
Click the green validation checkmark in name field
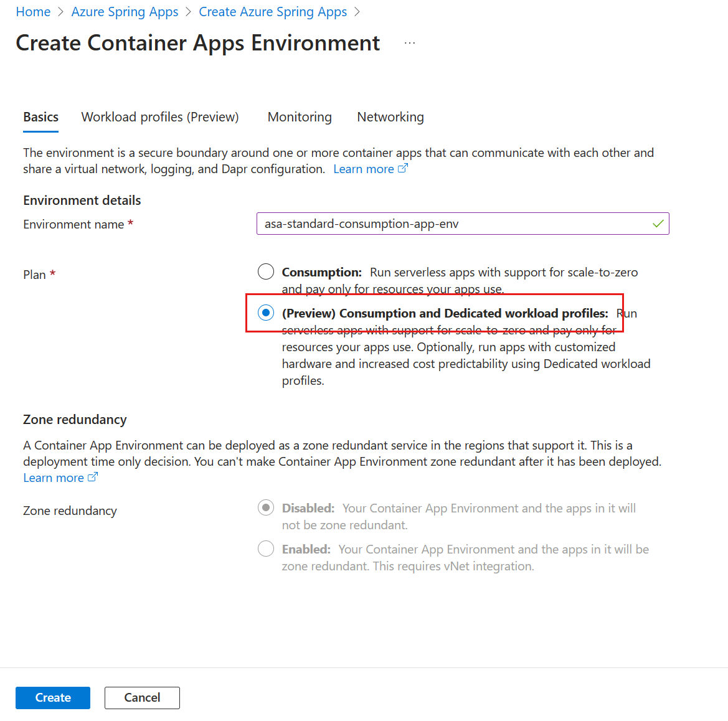pos(658,224)
